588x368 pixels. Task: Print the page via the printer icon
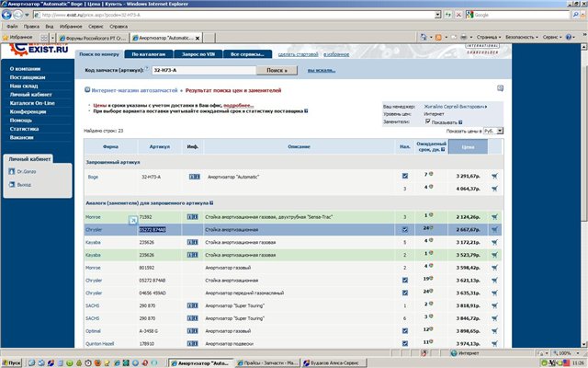coord(464,37)
